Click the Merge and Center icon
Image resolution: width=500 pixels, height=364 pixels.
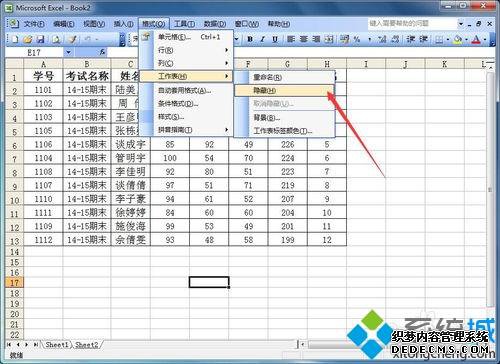coord(329,39)
